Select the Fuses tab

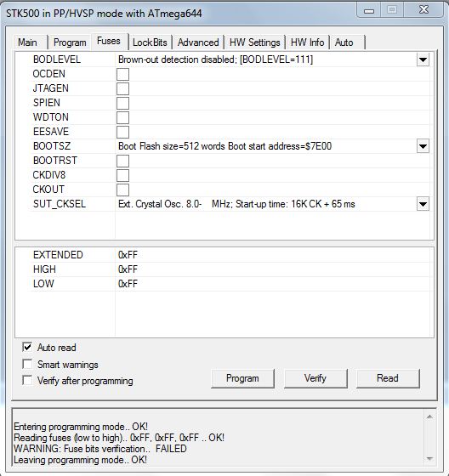click(x=109, y=41)
